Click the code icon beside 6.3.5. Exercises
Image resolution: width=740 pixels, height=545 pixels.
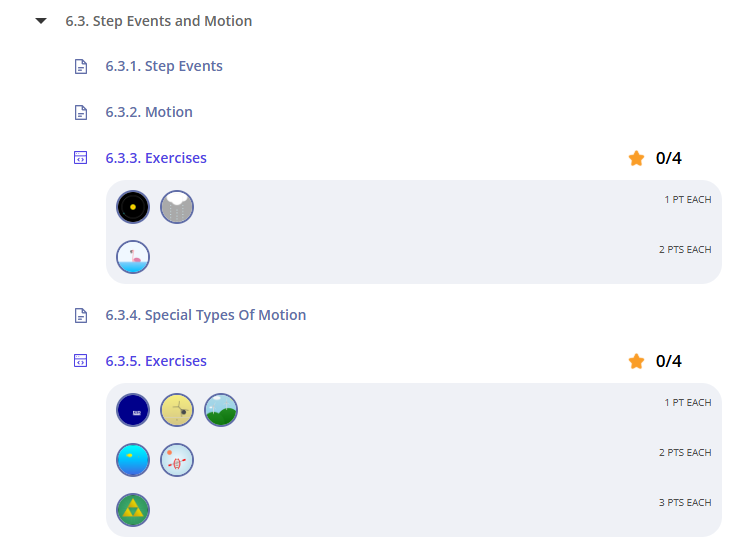82,361
